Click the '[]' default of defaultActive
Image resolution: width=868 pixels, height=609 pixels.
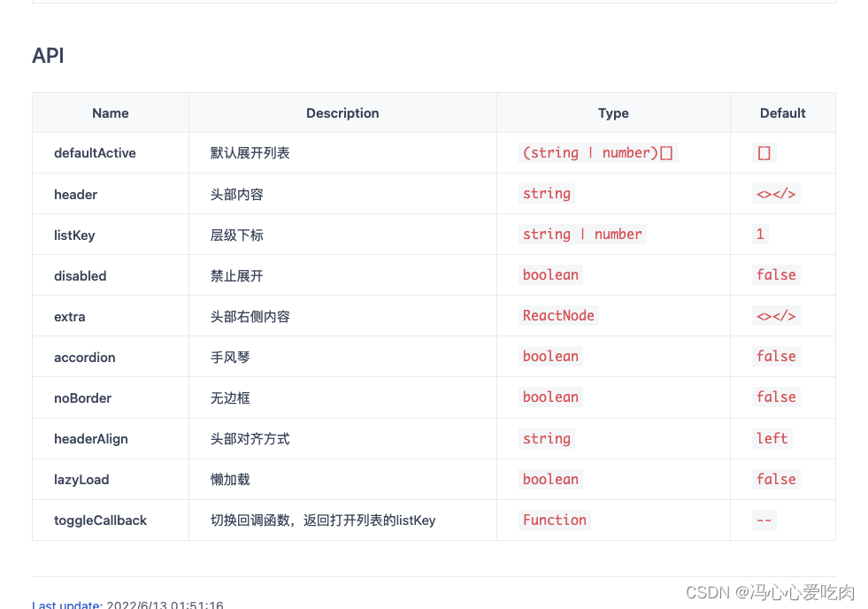tap(764, 153)
